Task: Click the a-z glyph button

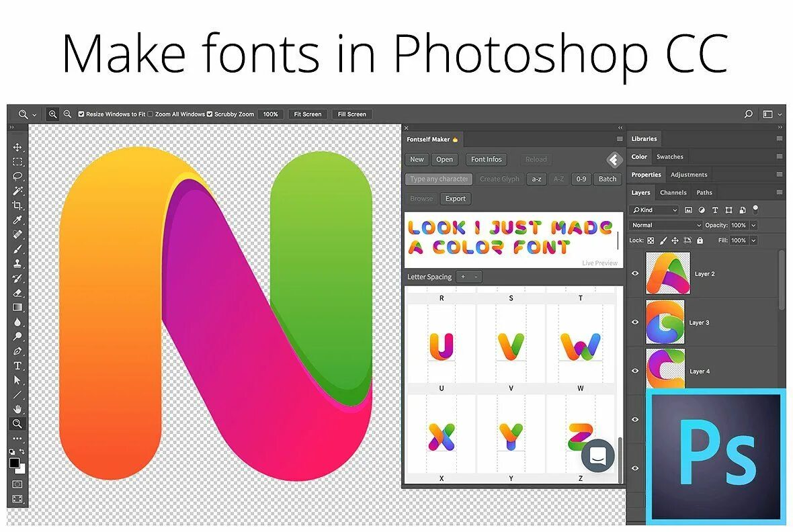Action: (536, 179)
